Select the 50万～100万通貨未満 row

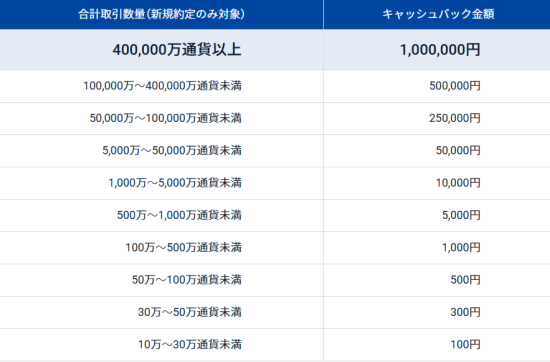[x=275, y=280]
